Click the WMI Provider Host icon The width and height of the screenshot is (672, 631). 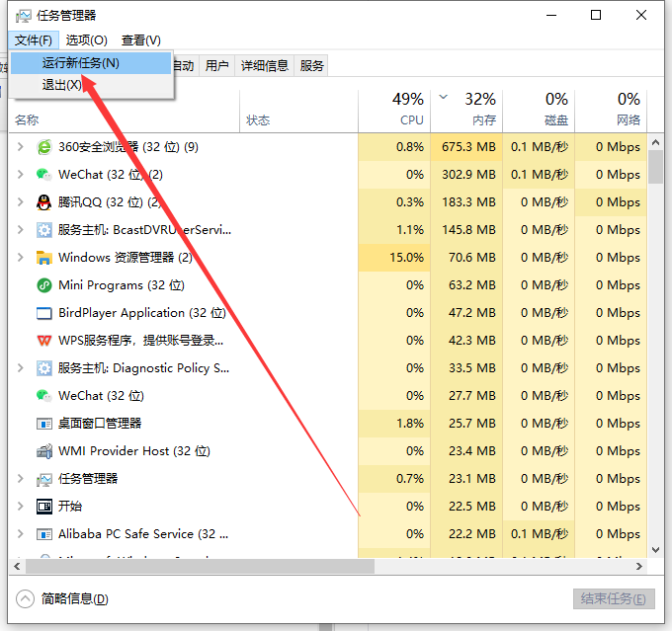click(x=43, y=451)
